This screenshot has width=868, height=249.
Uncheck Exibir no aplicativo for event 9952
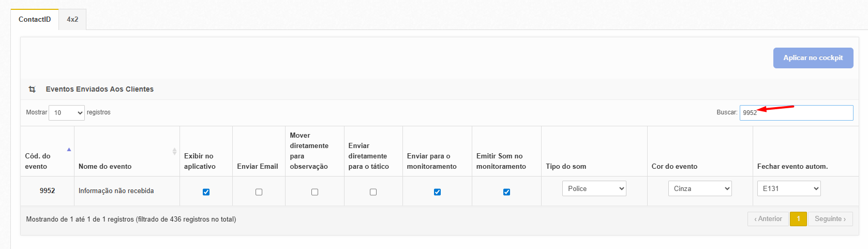(x=206, y=192)
